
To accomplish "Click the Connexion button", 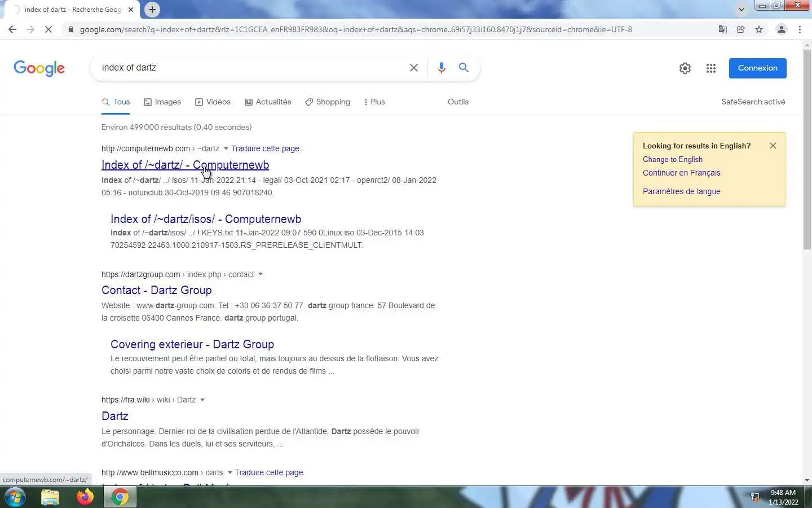I will click(757, 68).
